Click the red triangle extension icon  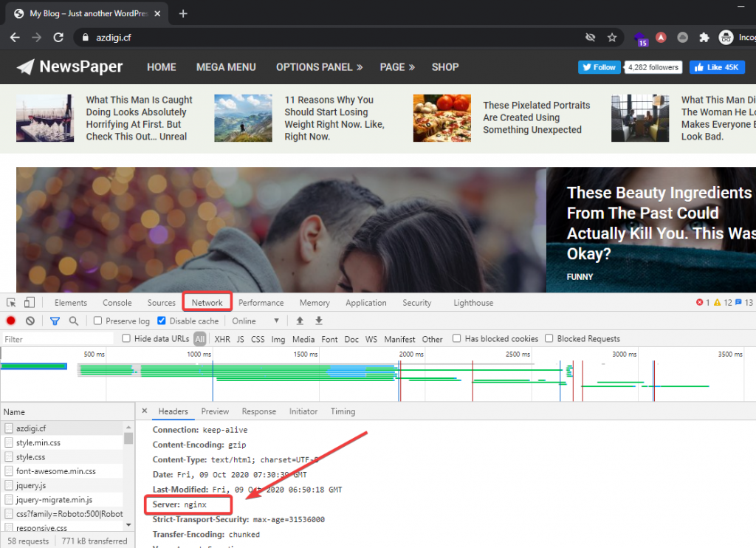(x=661, y=37)
